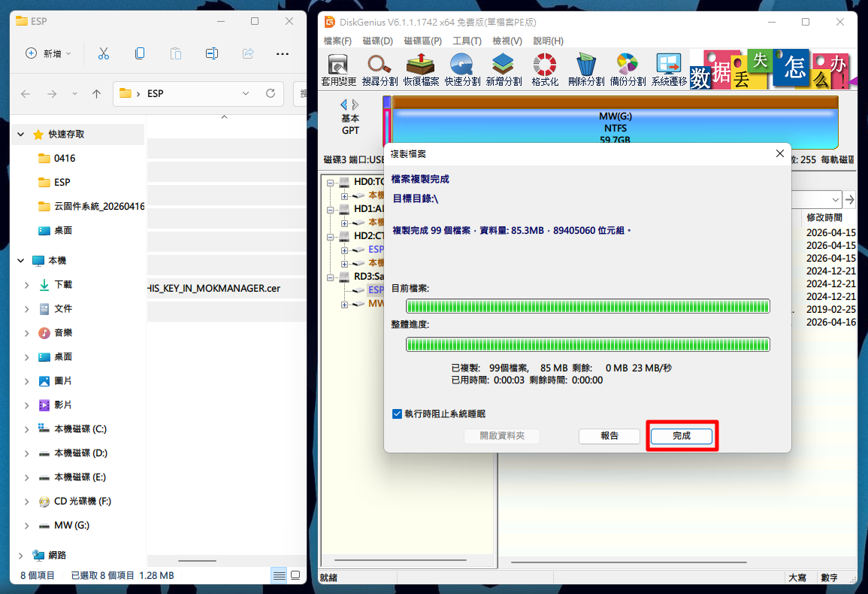Click the Cut icon in Explorer
Viewport: 868px width, 594px height.
(104, 53)
